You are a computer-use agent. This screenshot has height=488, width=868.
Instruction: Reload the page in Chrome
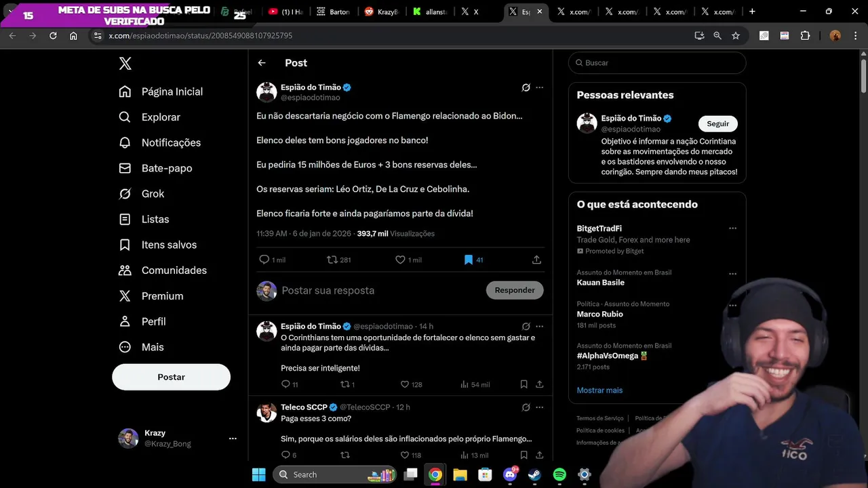[x=53, y=35]
